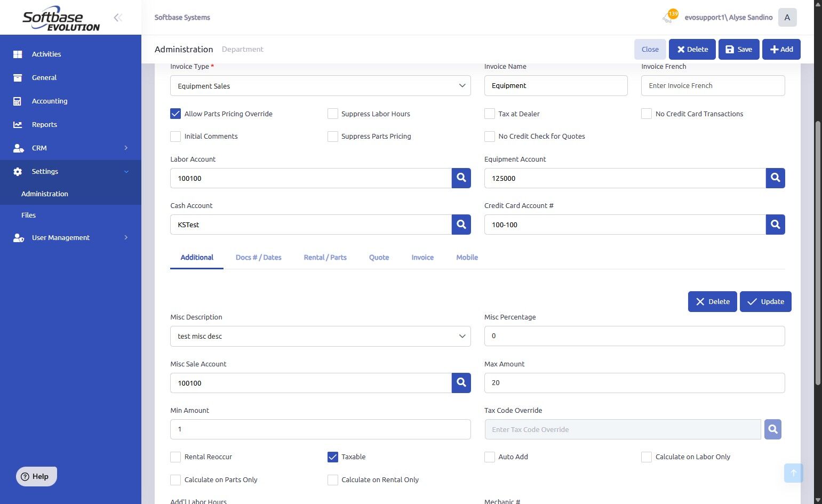The width and height of the screenshot is (822, 504).
Task: Open the Invoice Type dropdown
Action: (320, 86)
